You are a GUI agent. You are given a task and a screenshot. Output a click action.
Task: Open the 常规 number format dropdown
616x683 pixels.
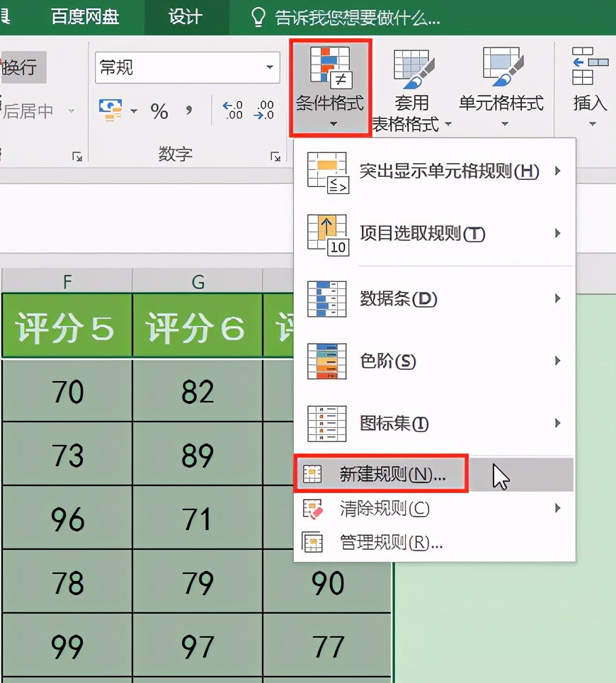point(270,67)
